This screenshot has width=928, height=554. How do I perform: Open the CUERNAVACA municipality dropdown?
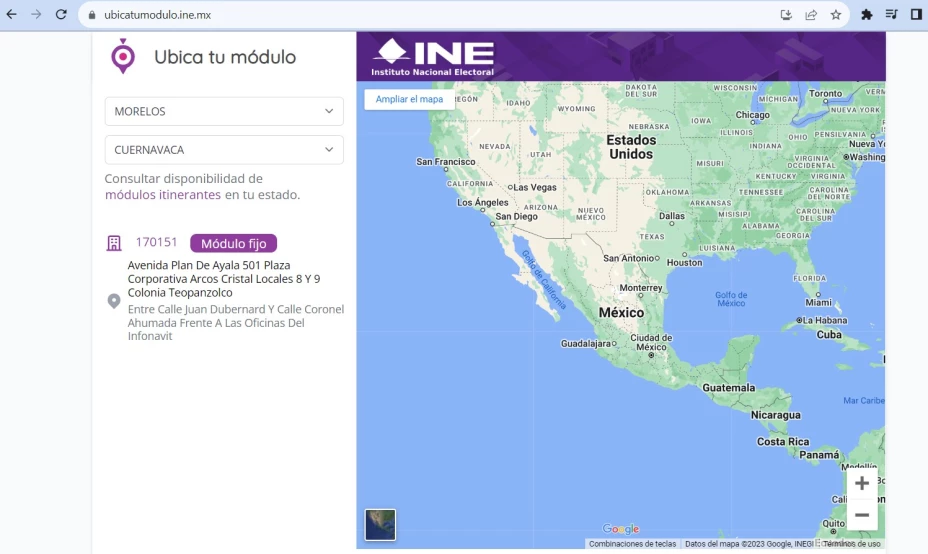[x=224, y=150]
